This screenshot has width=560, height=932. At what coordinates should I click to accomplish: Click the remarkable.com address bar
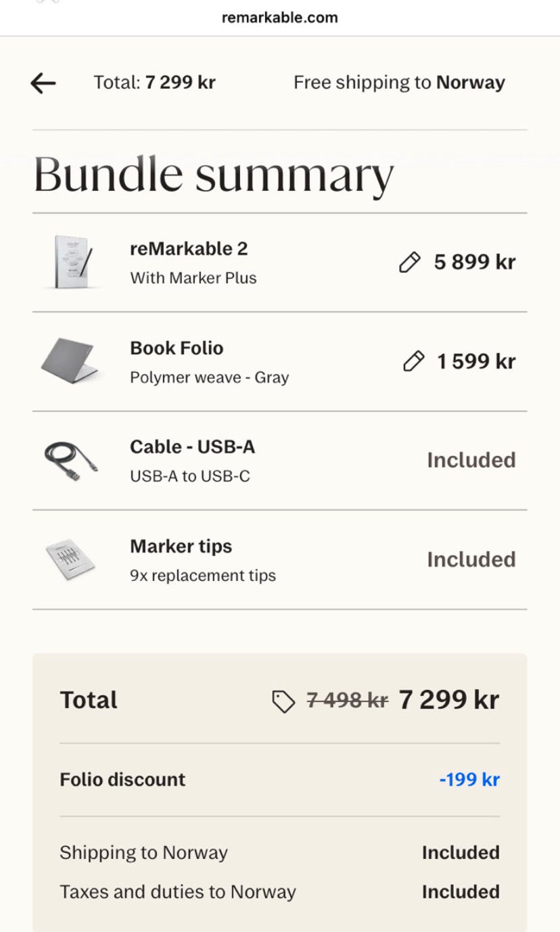(x=279, y=18)
